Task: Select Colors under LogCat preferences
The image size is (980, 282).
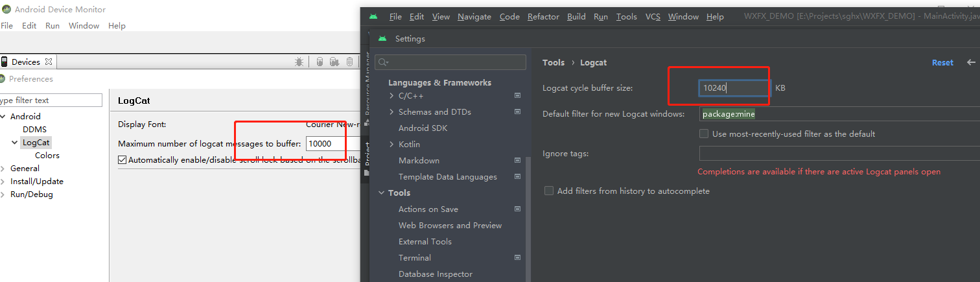Action: pyautogui.click(x=47, y=156)
